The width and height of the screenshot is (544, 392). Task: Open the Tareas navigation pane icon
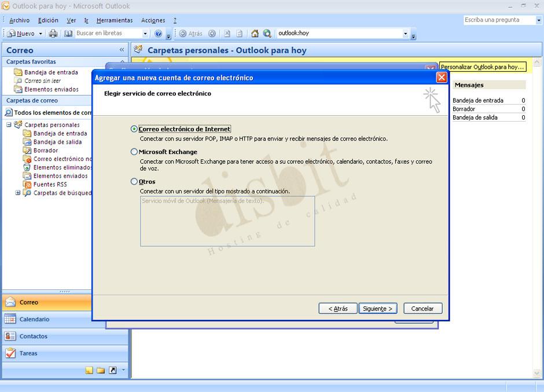pyautogui.click(x=10, y=353)
